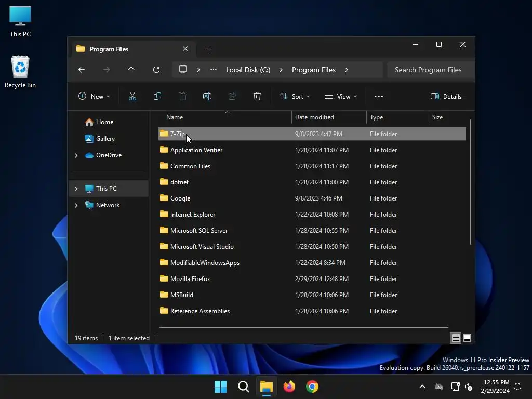
Task: Click chevron after Program Files in address bar
Action: tap(347, 70)
